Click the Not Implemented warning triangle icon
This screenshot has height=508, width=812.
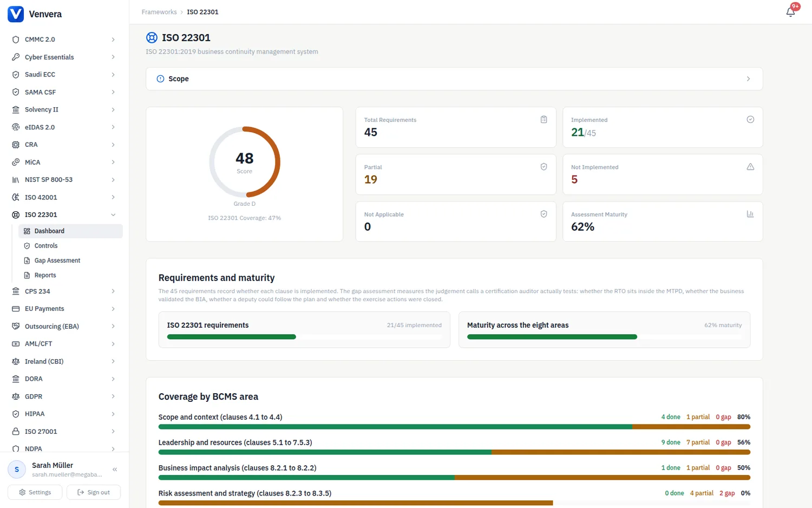tap(750, 167)
